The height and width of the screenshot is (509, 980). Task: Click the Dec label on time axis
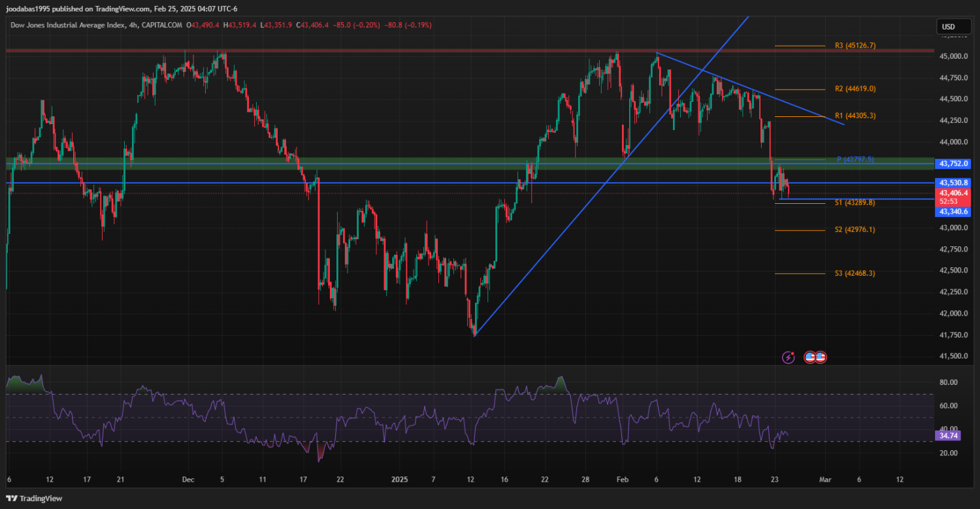(x=188, y=479)
